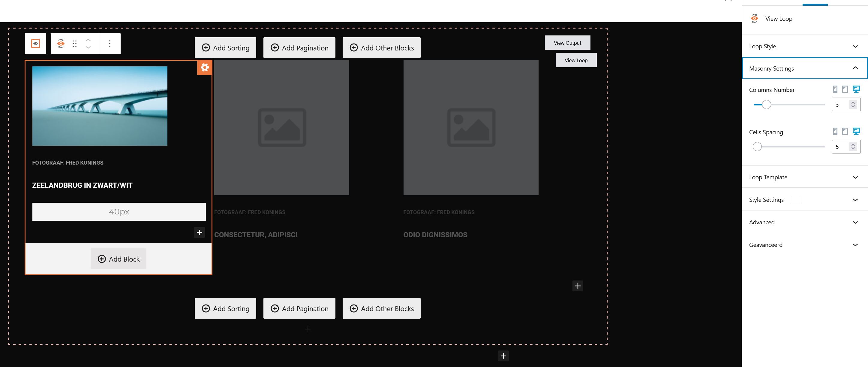The image size is (868, 367).
Task: Switch to the View Loop tab button
Action: pyautogui.click(x=576, y=60)
